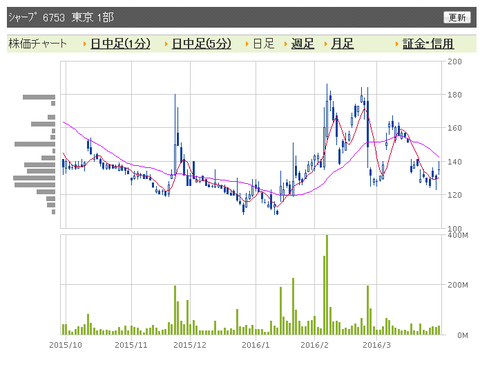480x365 pixels.
Task: Select the 日足 daily chart tab
Action: click(x=263, y=44)
